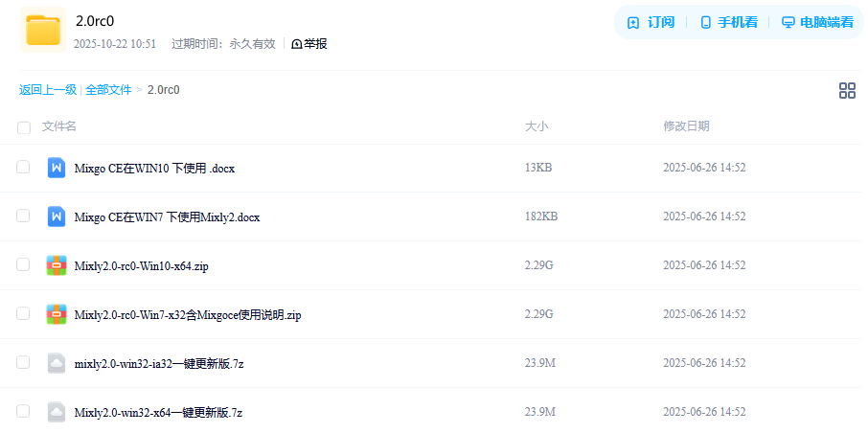Tick the select-all checkbox beside 文件名

[24, 128]
